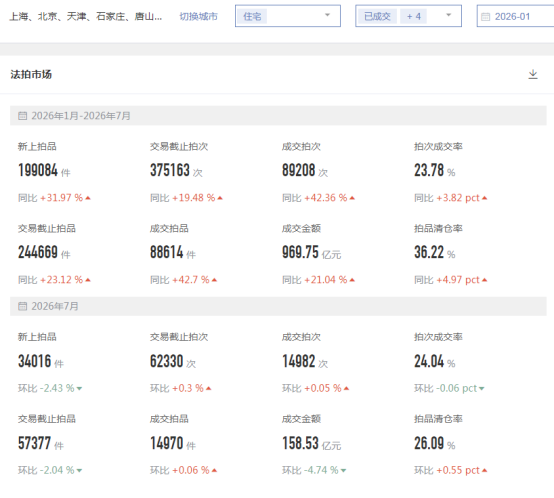The height and width of the screenshot is (498, 554).
Task: Click 成交拍品 value 88614
Action: click(167, 252)
